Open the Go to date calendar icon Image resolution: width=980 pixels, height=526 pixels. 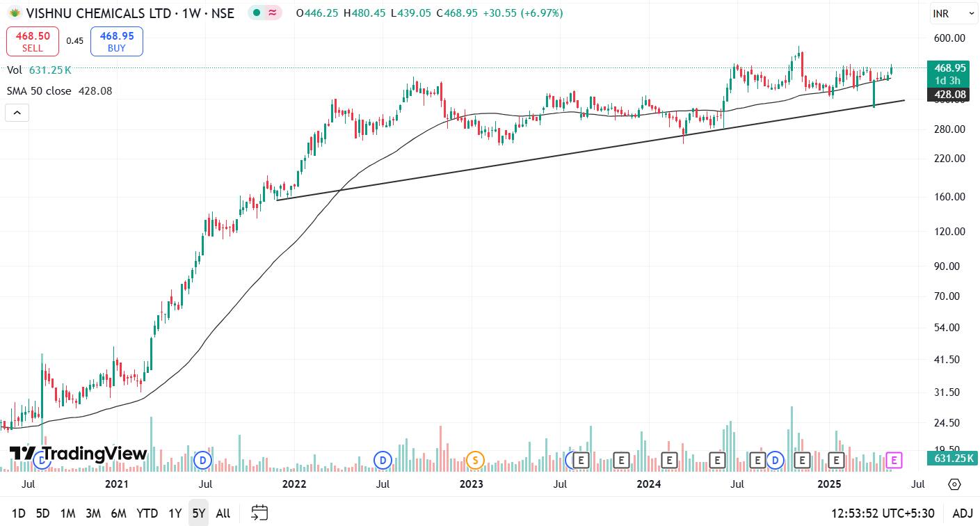point(259,513)
